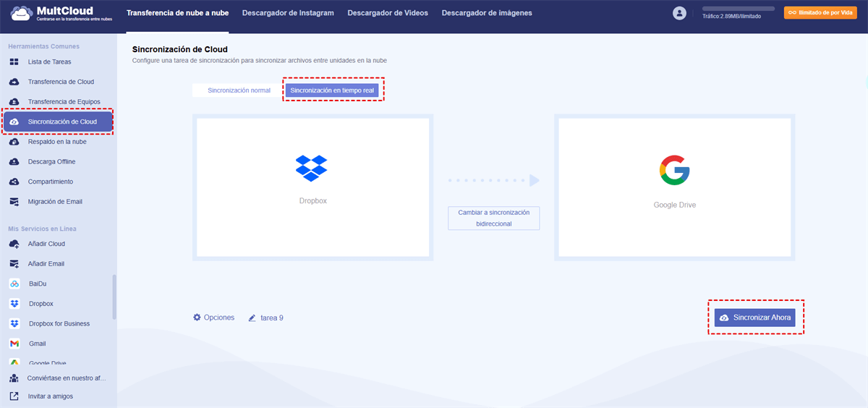
Task: Click Transferencia de Cloud sidebar icon
Action: click(x=14, y=82)
